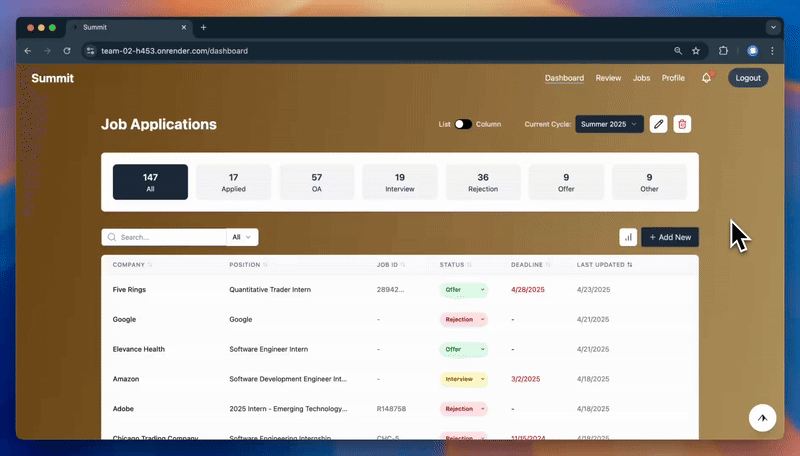Bookmark page with the star icon
This screenshot has height=456, width=800.
point(696,51)
